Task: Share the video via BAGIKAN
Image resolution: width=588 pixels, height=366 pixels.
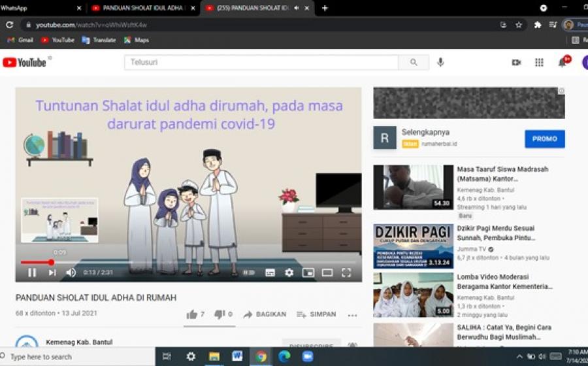Action: point(265,314)
